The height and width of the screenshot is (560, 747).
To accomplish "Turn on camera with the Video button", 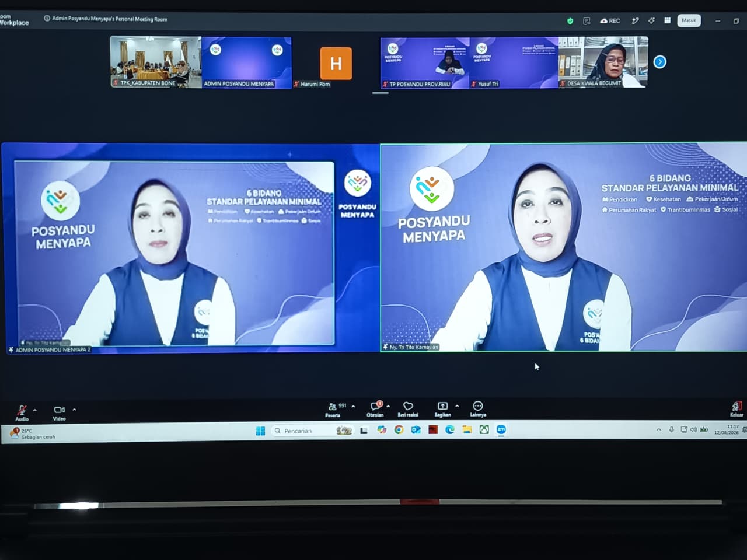I will (x=59, y=412).
